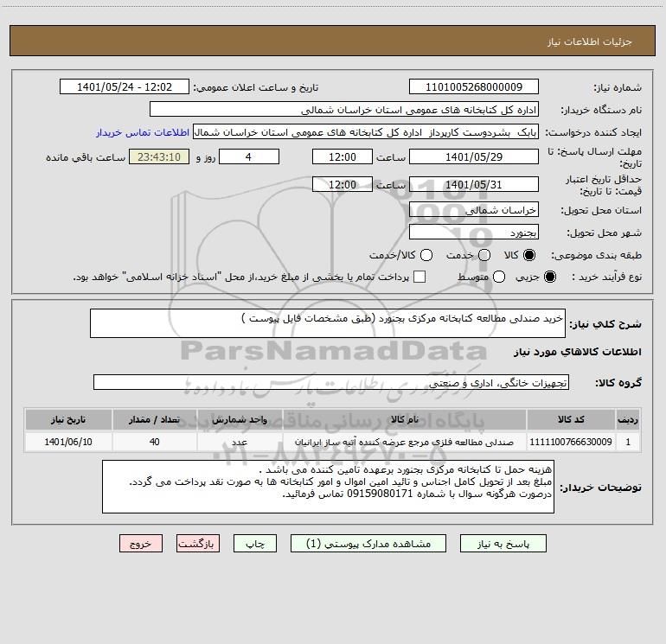Click the price validity time field beside 1401/05/31
The image size is (666, 644).
pyautogui.click(x=343, y=184)
